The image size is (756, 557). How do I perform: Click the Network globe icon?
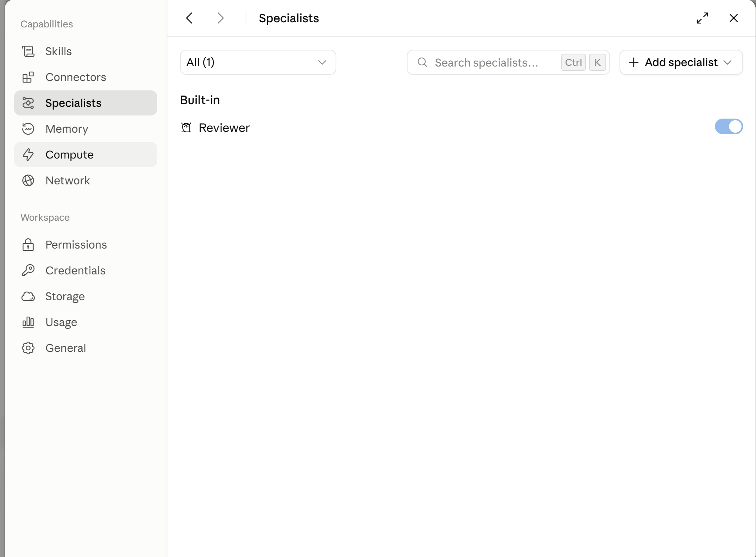coord(28,180)
